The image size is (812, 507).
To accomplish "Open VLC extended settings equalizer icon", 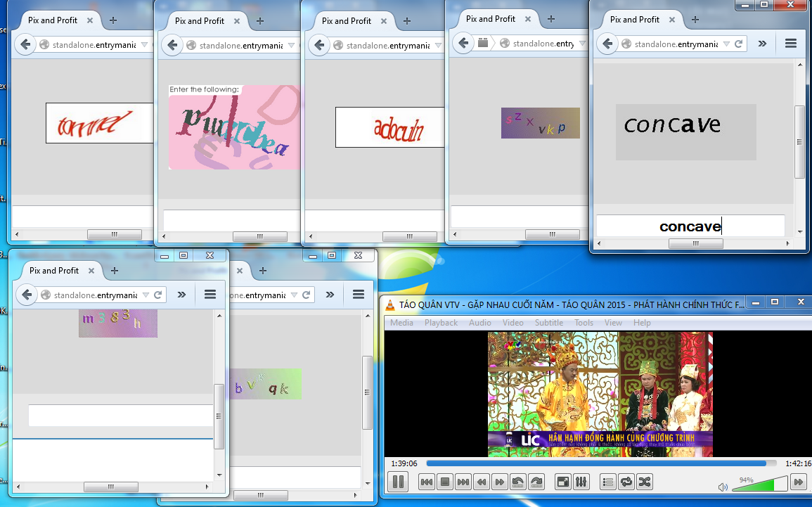I will tap(581, 482).
